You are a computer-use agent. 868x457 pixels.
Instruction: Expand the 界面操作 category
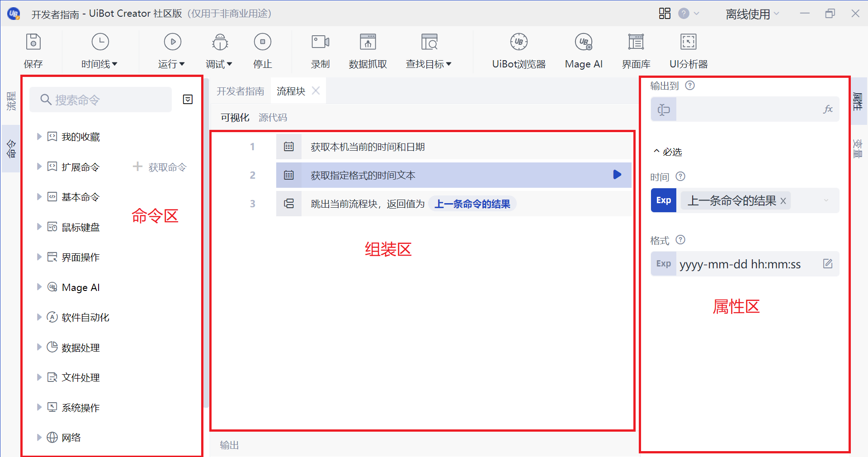click(39, 257)
